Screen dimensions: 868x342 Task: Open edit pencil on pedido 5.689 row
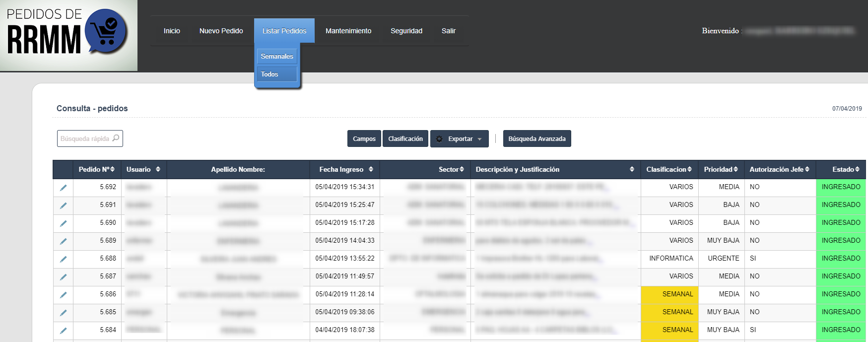(x=63, y=241)
